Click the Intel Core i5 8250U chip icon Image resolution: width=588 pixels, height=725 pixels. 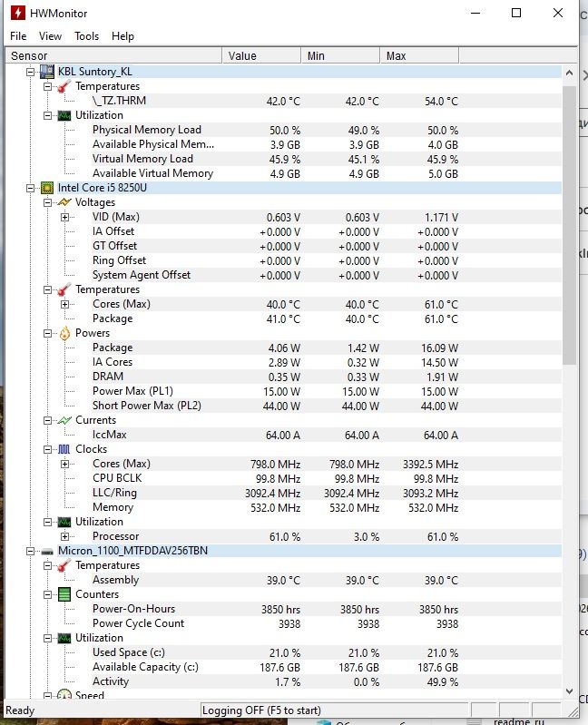click(47, 188)
